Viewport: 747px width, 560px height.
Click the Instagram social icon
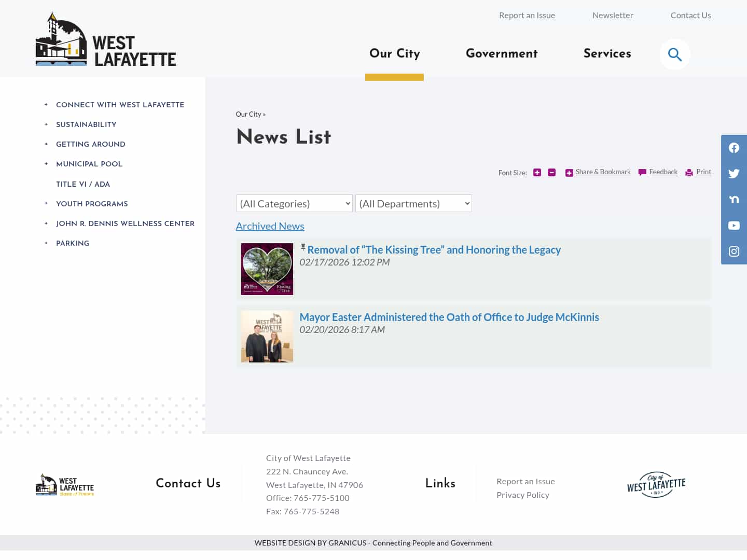point(734,251)
